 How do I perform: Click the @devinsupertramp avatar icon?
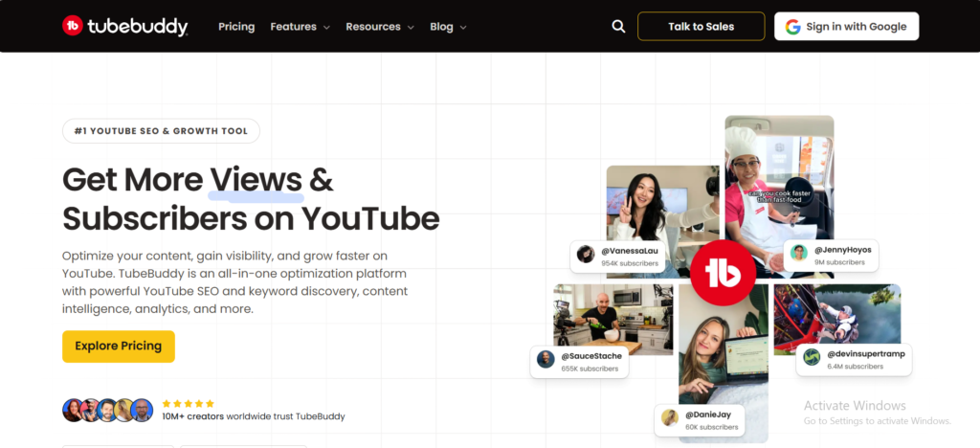click(812, 357)
